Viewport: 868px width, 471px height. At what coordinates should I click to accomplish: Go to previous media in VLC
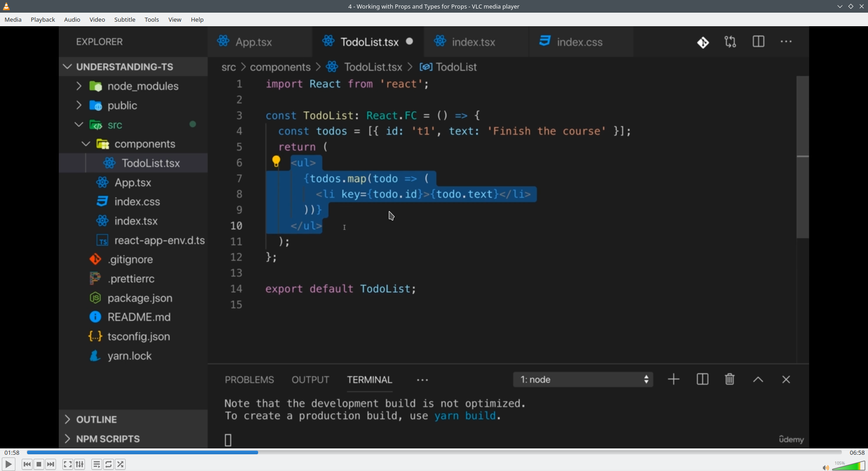(x=27, y=464)
